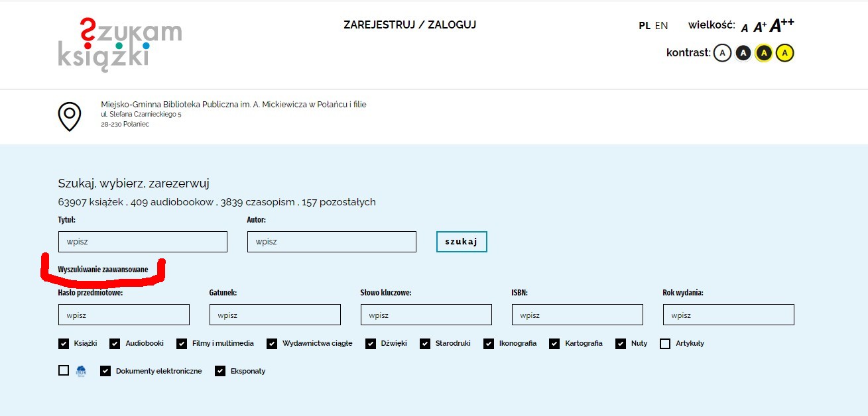Focus the Rok wydania input field

pyautogui.click(x=728, y=315)
